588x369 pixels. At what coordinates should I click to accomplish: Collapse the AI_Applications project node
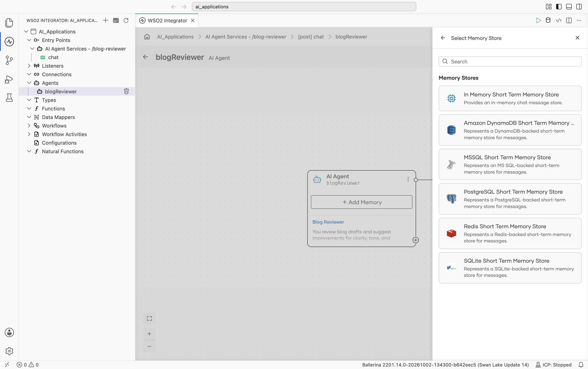click(26, 31)
